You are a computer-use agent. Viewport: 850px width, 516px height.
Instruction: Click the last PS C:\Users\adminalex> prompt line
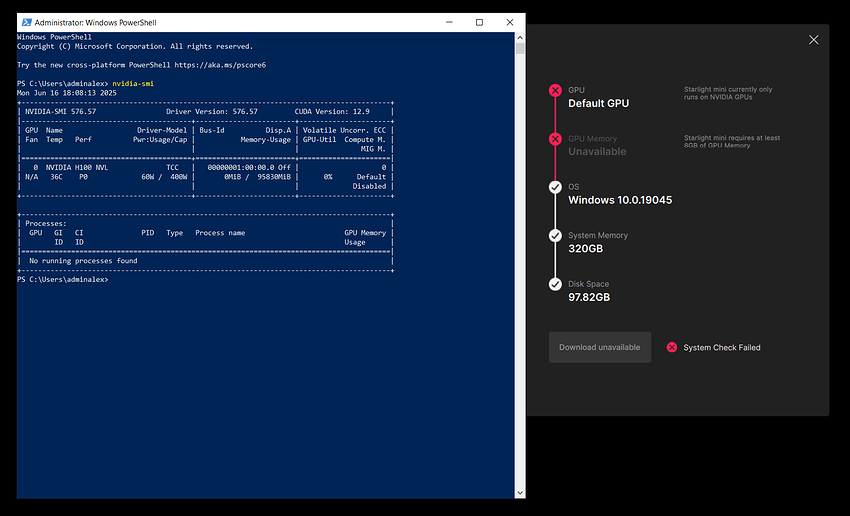pos(62,280)
